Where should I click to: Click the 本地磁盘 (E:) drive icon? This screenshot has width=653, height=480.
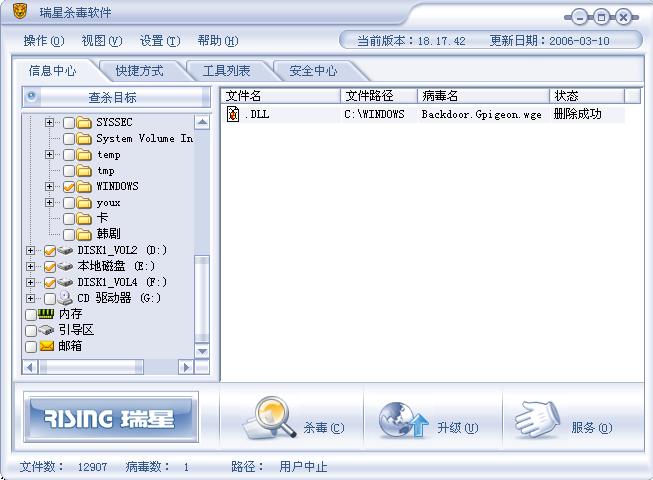pos(65,266)
